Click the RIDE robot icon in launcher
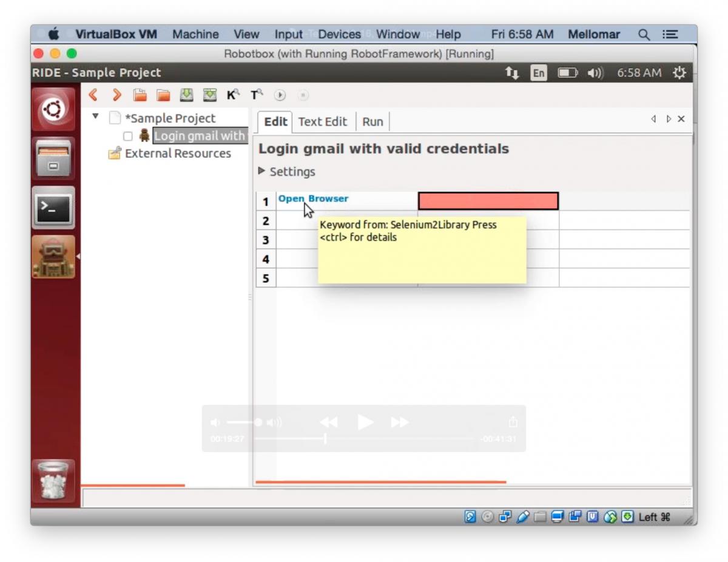The width and height of the screenshot is (728, 562). coord(53,257)
